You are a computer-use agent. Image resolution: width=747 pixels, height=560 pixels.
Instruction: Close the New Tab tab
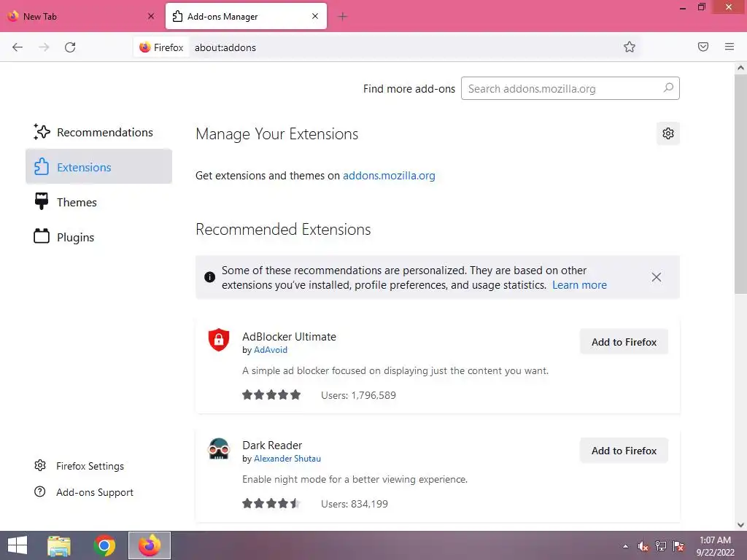click(x=151, y=16)
